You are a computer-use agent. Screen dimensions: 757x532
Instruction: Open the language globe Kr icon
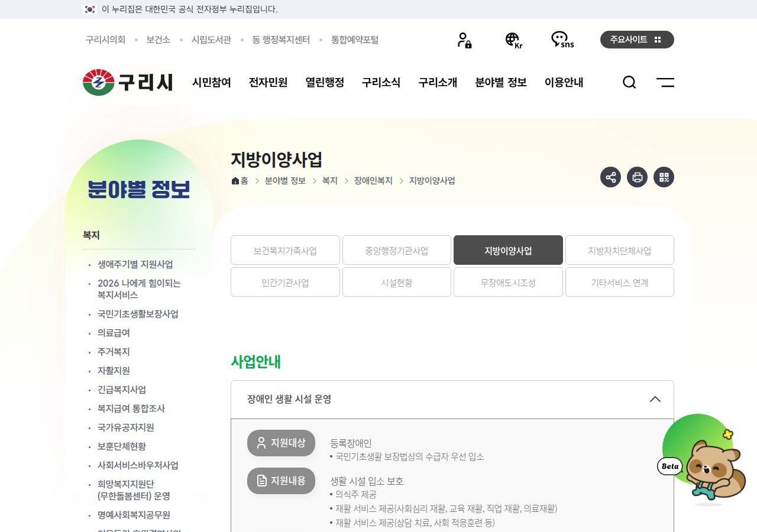(513, 40)
